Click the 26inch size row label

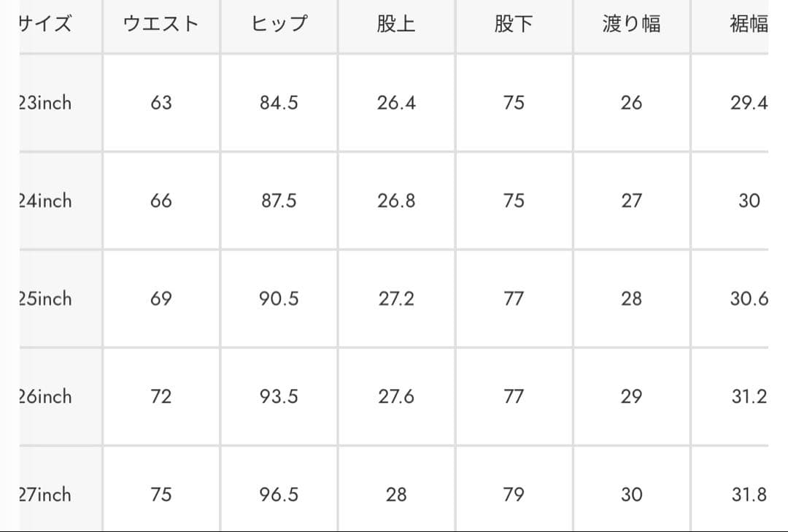[x=45, y=396]
